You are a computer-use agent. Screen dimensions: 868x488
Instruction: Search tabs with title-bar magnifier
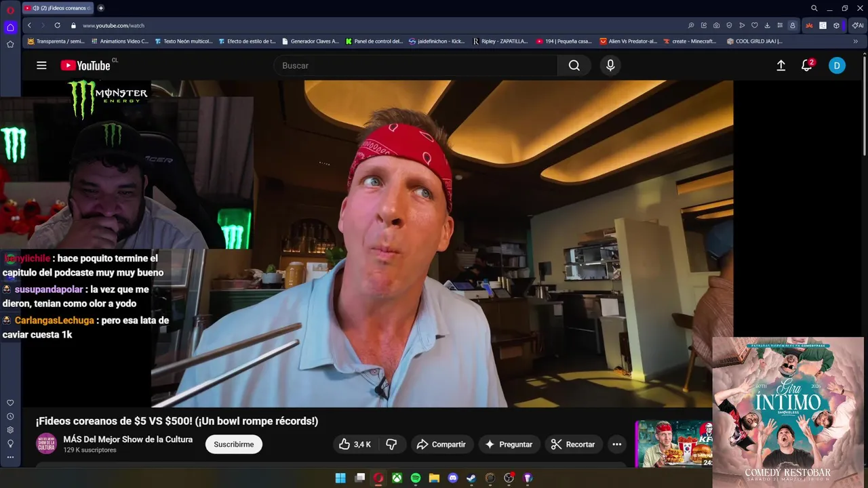814,8
